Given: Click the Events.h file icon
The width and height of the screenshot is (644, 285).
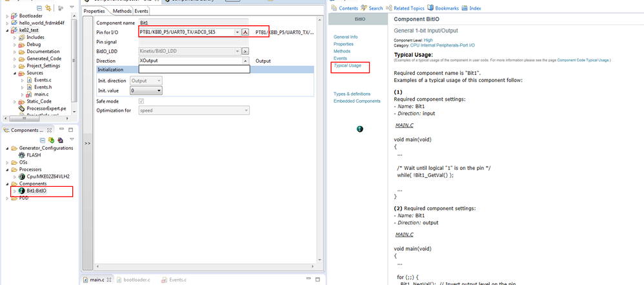Looking at the screenshot, I should [x=29, y=87].
